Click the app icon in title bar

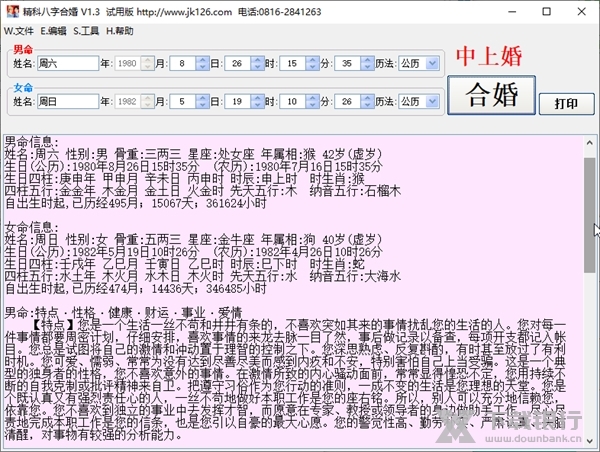point(13,11)
